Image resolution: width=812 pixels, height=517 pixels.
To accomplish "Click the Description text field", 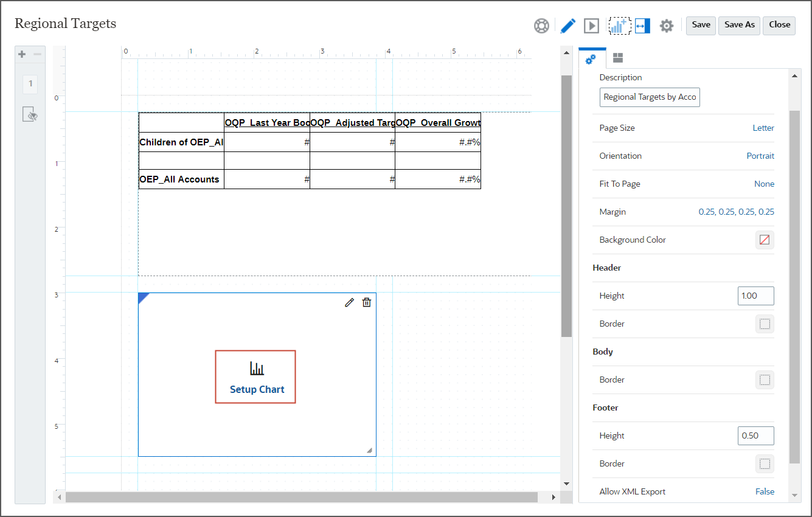I will (x=649, y=97).
